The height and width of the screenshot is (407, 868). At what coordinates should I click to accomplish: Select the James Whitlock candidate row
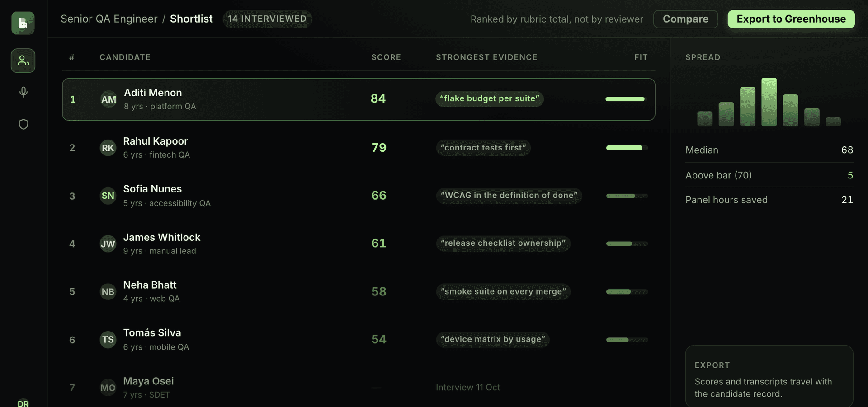[x=359, y=244]
